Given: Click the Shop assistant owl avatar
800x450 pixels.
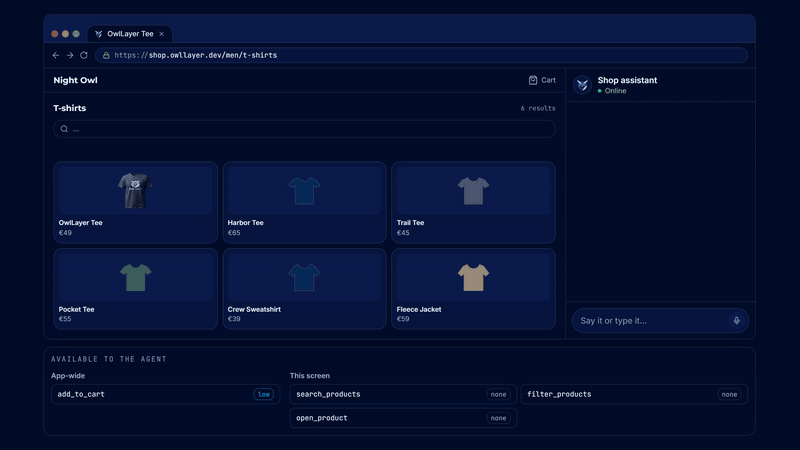Looking at the screenshot, I should tap(582, 85).
